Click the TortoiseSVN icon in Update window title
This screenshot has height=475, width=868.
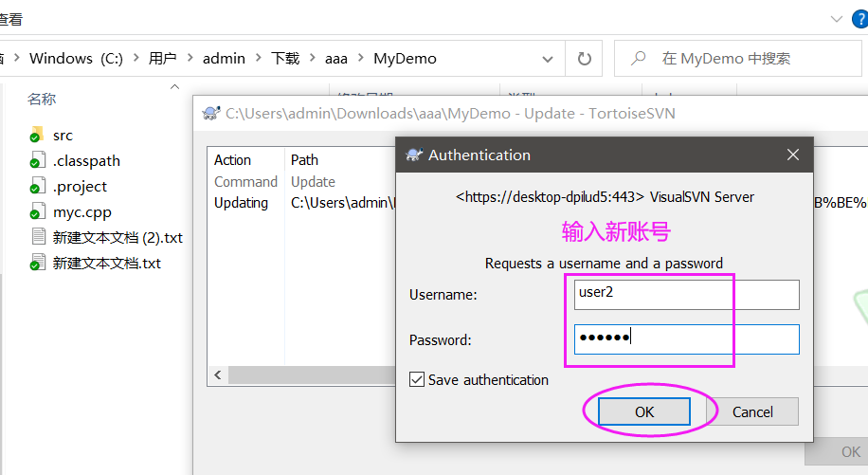tap(211, 114)
